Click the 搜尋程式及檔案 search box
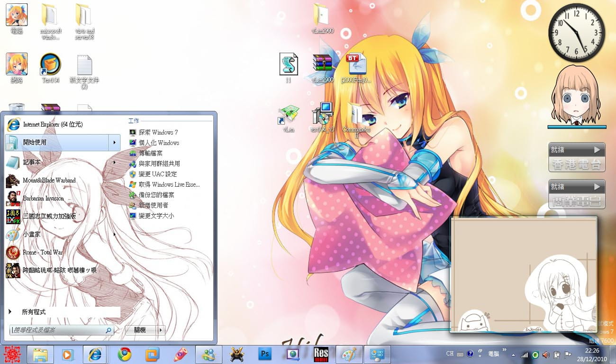This screenshot has height=364, width=616. (x=59, y=330)
